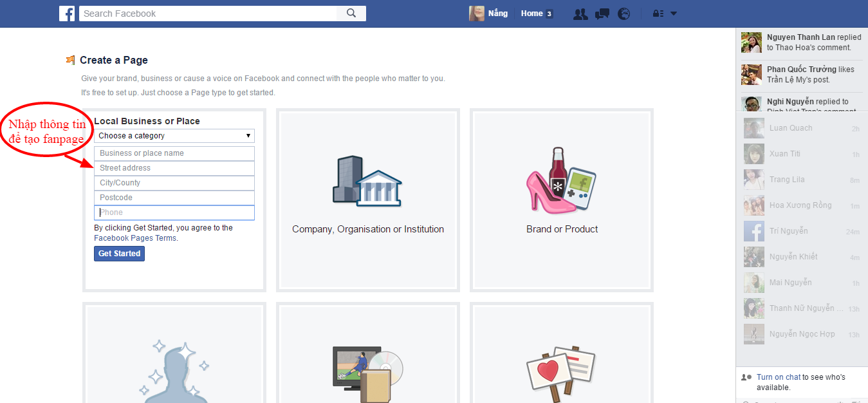
Task: Open the privacy shortcuts lock icon
Action: click(x=658, y=14)
